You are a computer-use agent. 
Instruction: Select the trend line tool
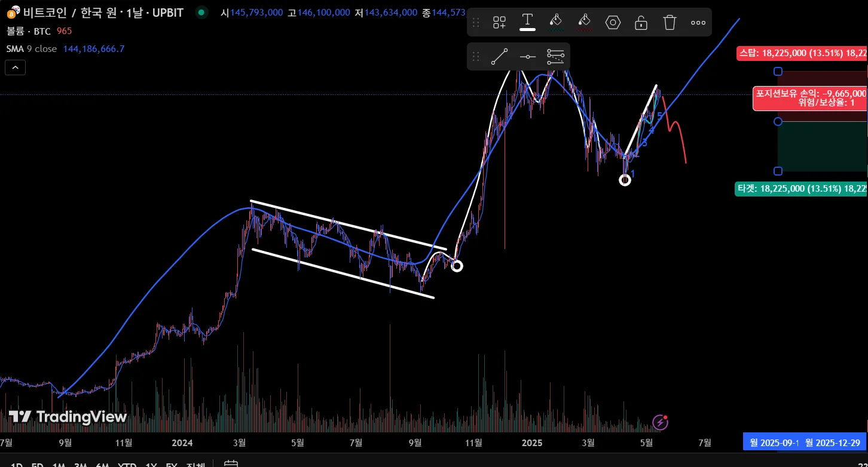click(499, 57)
